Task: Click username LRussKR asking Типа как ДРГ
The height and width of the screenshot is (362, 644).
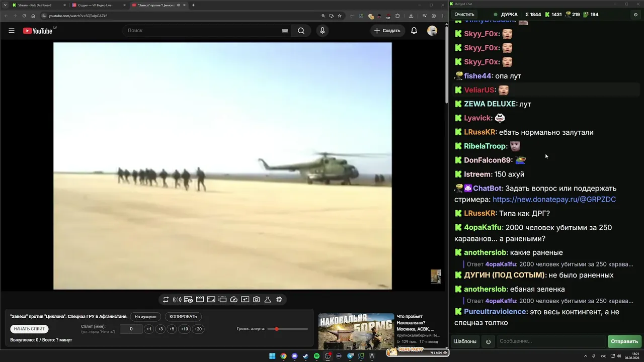Action: click(480, 213)
